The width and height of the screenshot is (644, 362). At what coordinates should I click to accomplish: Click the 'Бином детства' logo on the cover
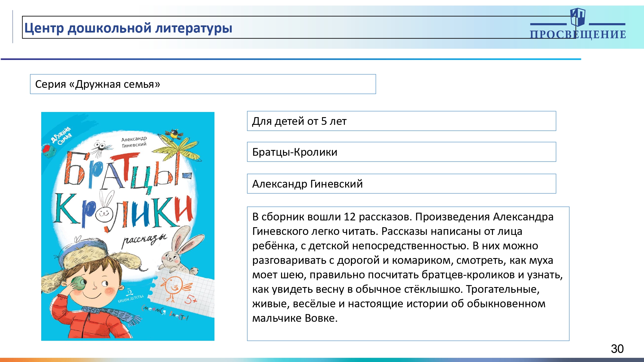point(130,296)
